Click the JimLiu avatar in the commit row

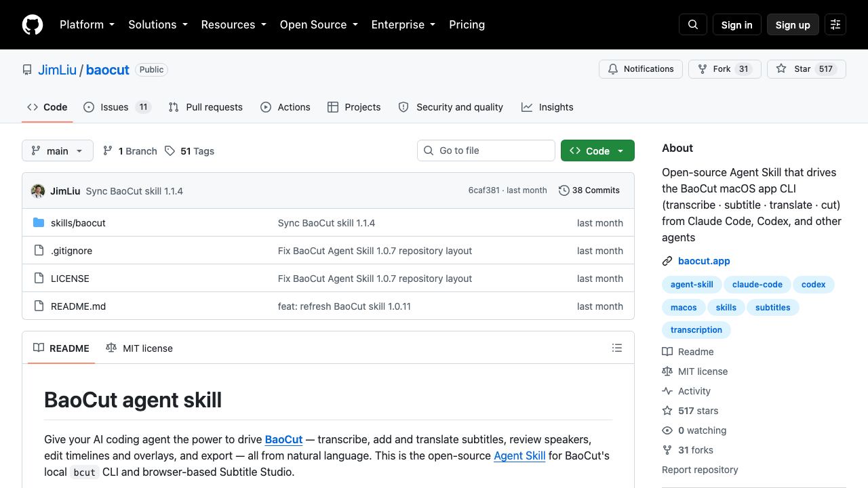click(x=38, y=190)
